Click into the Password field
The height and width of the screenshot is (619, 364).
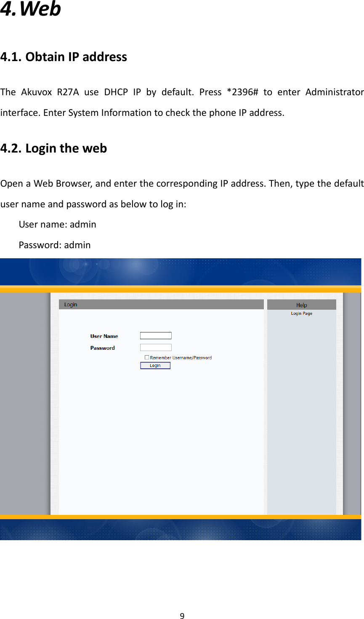click(156, 348)
